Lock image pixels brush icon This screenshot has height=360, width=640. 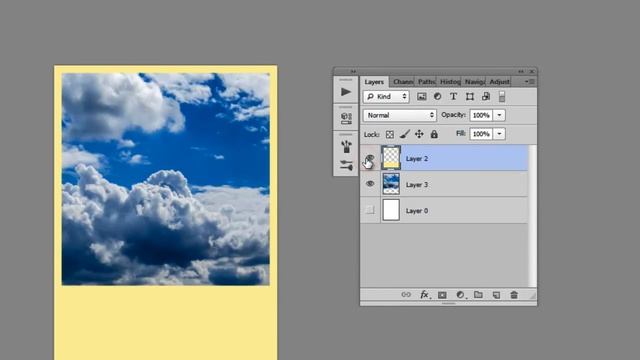pyautogui.click(x=404, y=134)
